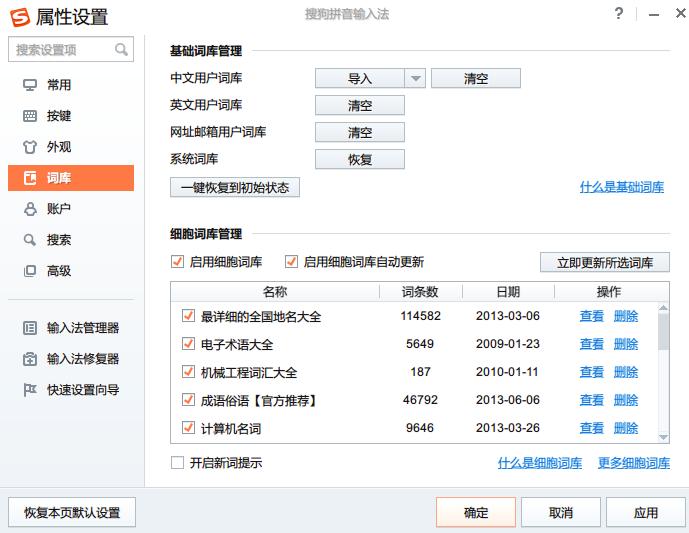This screenshot has width=689, height=533.
Task: Click the Sogou logo icon in title
Action: click(20, 17)
